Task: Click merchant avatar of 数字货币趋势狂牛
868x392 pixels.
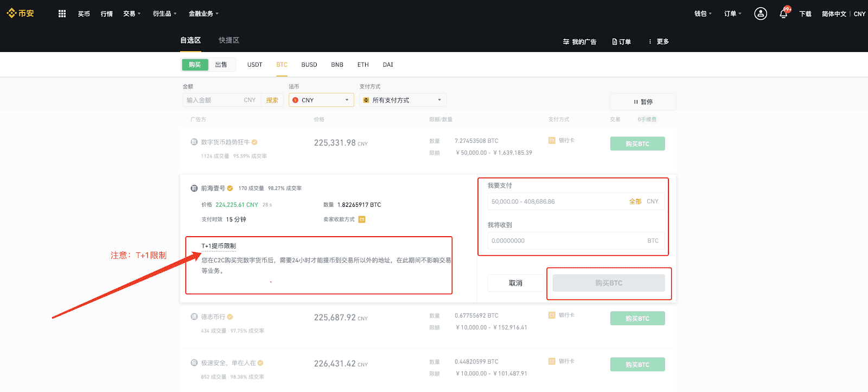Action: 194,142
